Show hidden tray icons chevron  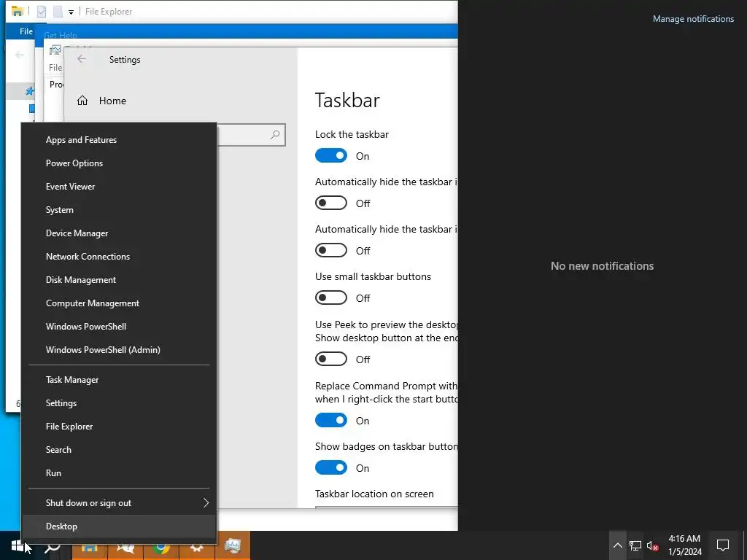(617, 545)
